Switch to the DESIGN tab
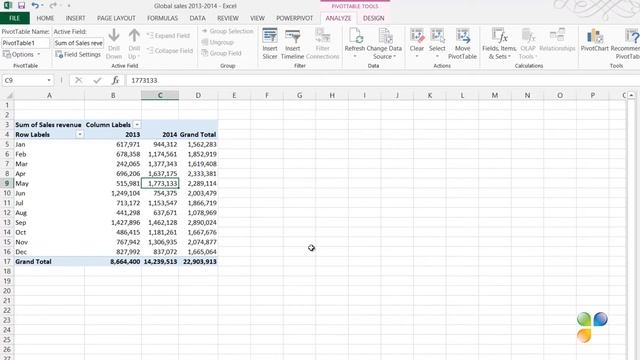640x360 pixels. pos(373,18)
